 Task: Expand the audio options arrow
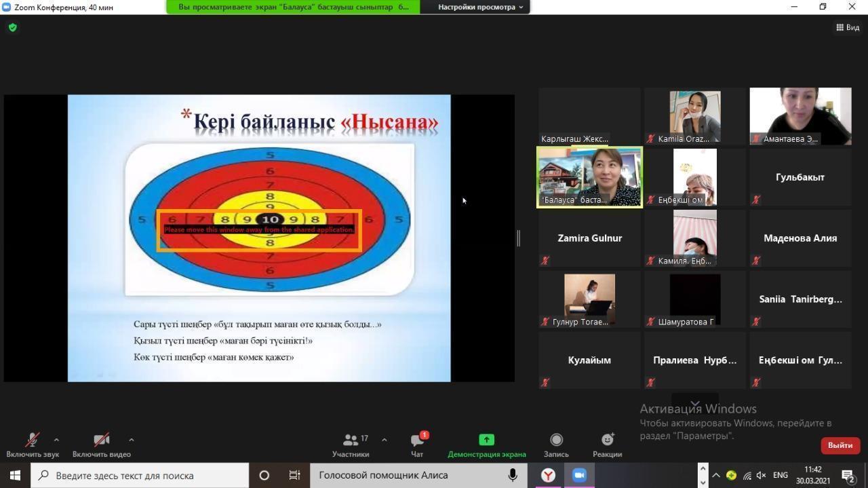coord(56,440)
